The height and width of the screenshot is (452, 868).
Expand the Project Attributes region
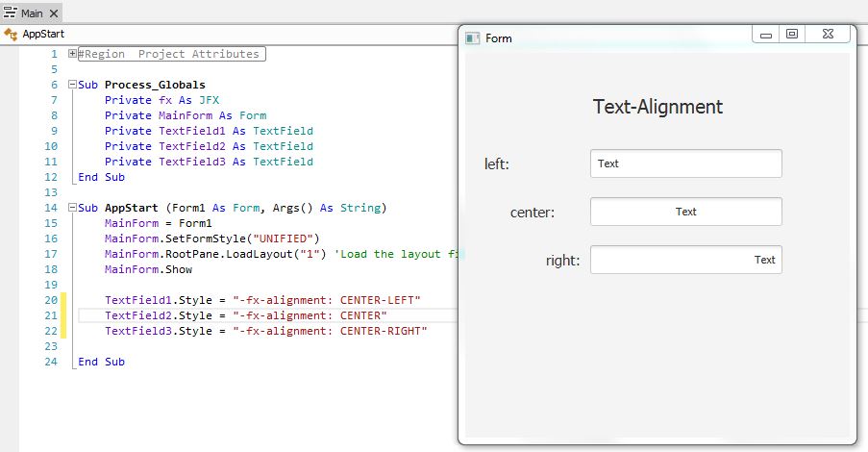pyautogui.click(x=73, y=54)
